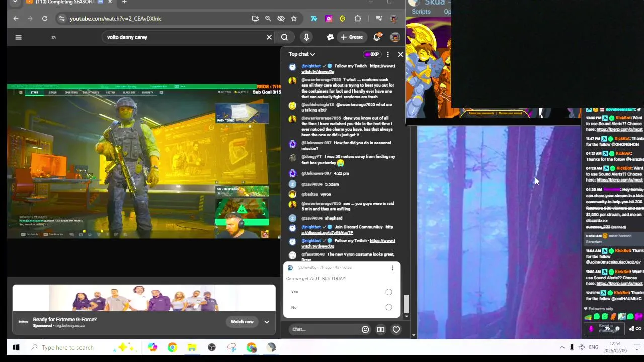Start voice search with the microphone
The width and height of the screenshot is (644, 362).
[x=306, y=37]
